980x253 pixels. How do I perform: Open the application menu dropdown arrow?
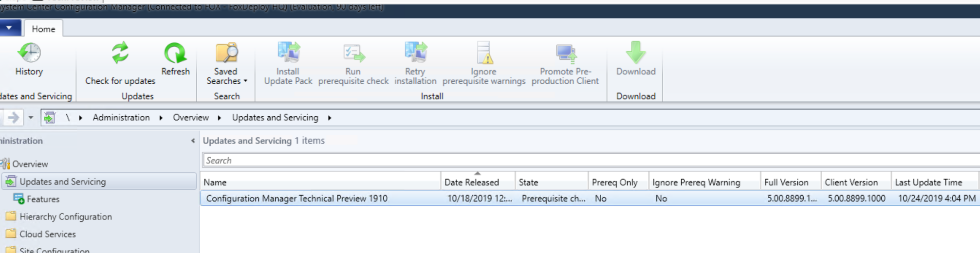pyautogui.click(x=9, y=28)
